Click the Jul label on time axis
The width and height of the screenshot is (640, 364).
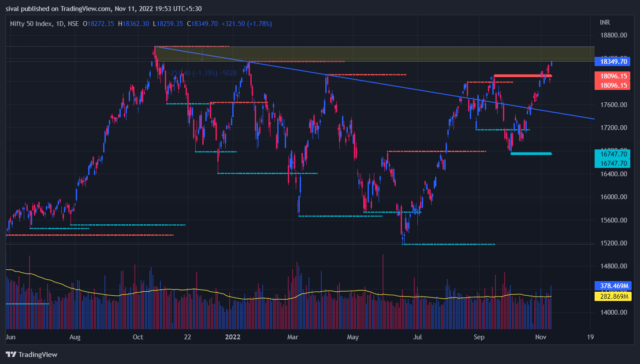coord(418,337)
